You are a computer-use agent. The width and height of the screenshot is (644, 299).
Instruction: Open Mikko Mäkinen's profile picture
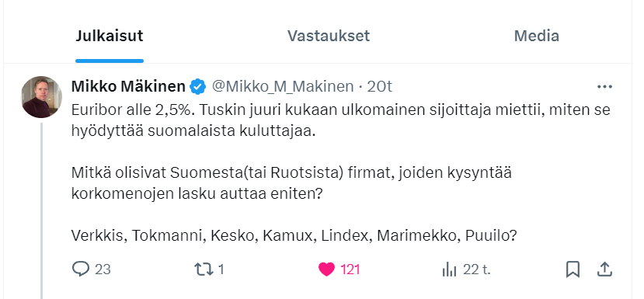(x=41, y=97)
